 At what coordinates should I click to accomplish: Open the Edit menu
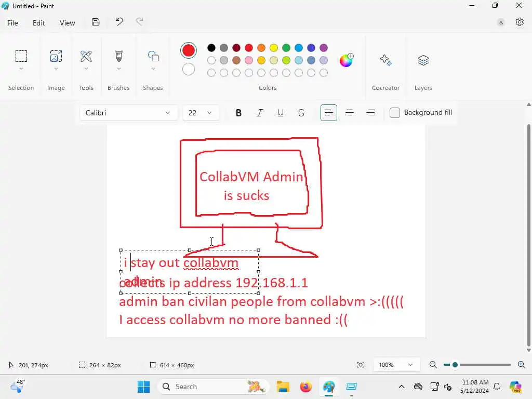click(38, 23)
